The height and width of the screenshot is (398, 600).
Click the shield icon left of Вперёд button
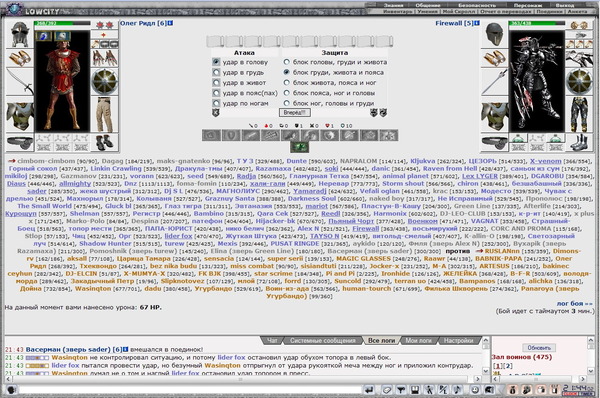(x=216, y=113)
